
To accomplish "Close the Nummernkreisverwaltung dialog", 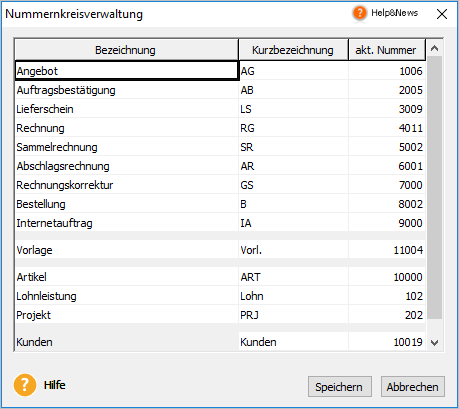I will [442, 14].
